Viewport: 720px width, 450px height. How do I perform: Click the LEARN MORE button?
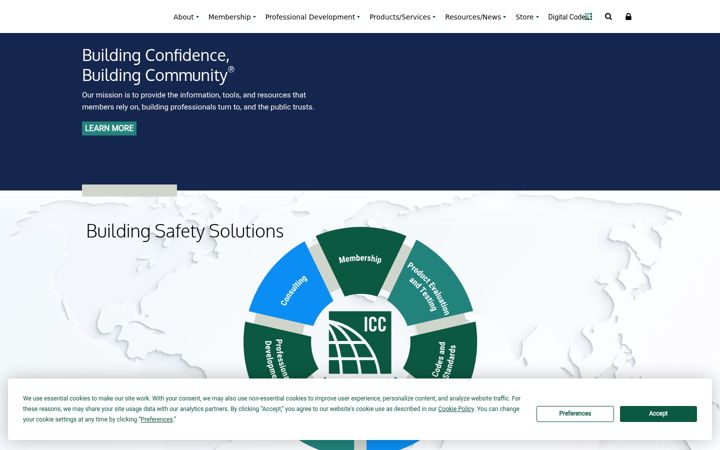point(109,128)
